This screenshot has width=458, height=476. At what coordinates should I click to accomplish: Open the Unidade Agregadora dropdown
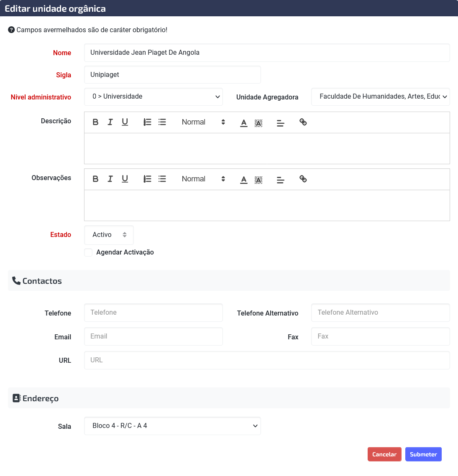[x=381, y=97]
